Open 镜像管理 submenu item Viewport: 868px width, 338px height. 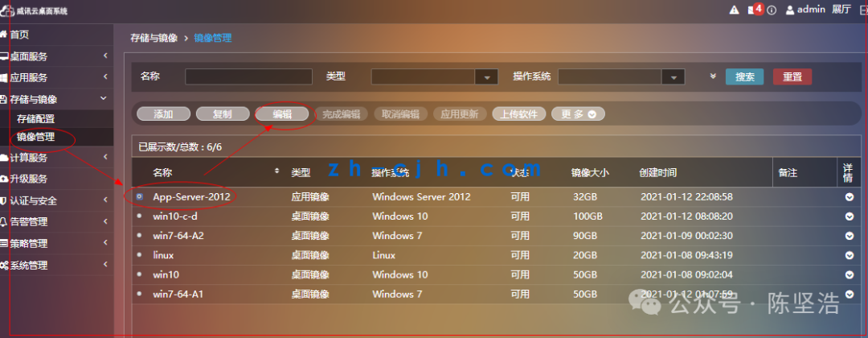tap(35, 138)
